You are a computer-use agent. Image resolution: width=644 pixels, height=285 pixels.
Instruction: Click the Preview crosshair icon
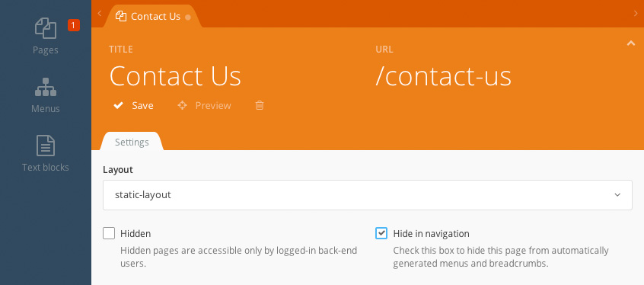(182, 106)
